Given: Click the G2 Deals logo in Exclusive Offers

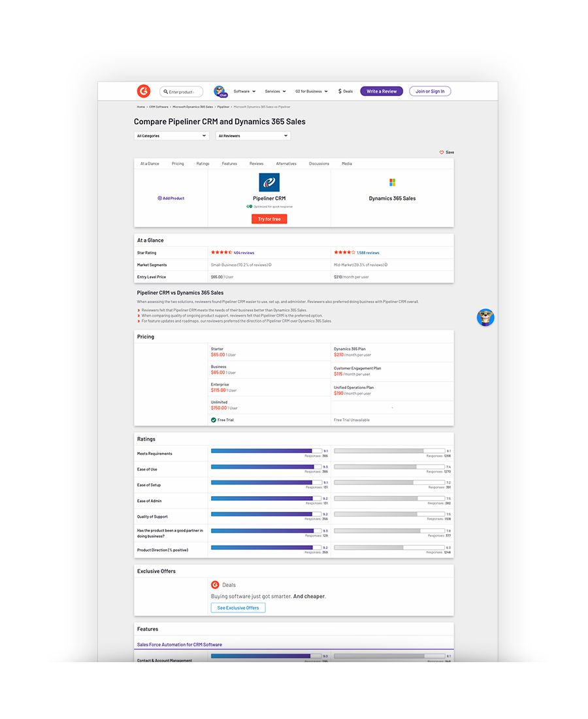Looking at the screenshot, I should click(x=215, y=585).
